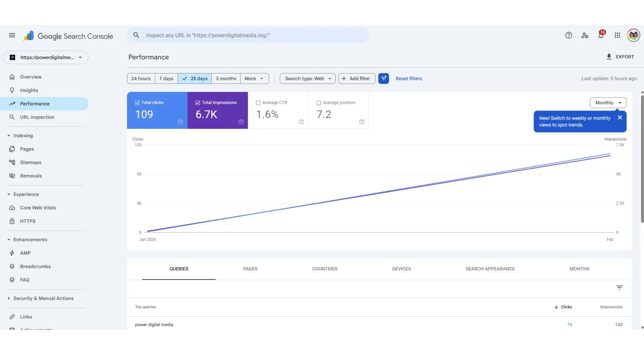Open the Google apps grid
The height and width of the screenshot is (362, 644).
(x=618, y=35)
